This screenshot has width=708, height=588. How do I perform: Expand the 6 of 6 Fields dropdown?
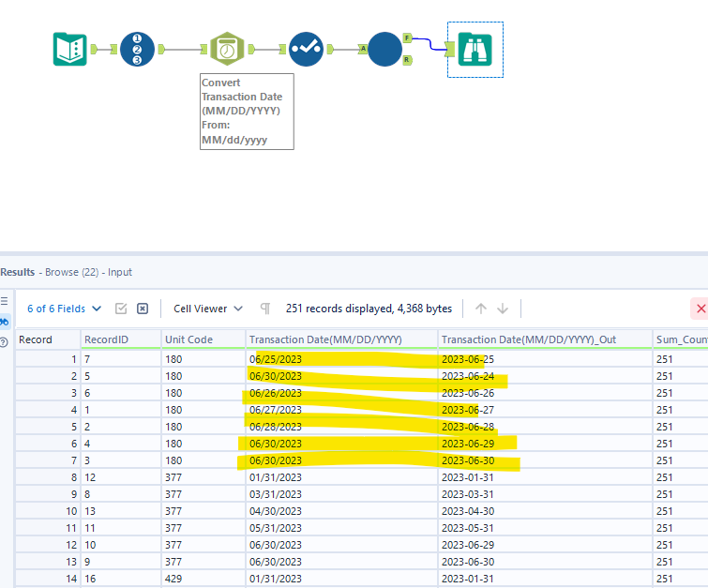(62, 309)
